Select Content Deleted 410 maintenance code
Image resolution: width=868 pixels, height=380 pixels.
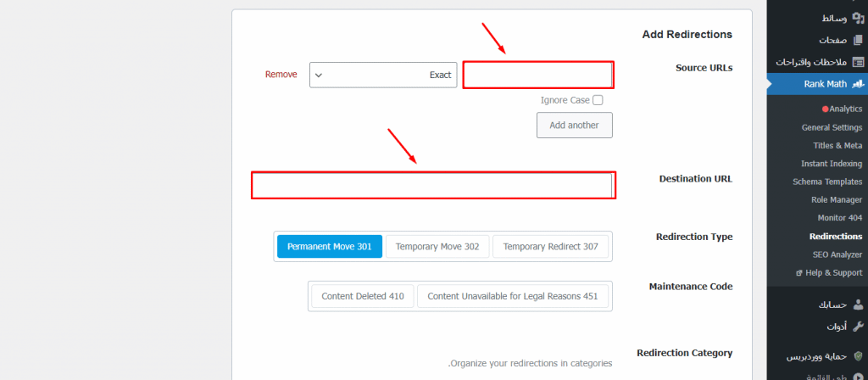point(363,296)
